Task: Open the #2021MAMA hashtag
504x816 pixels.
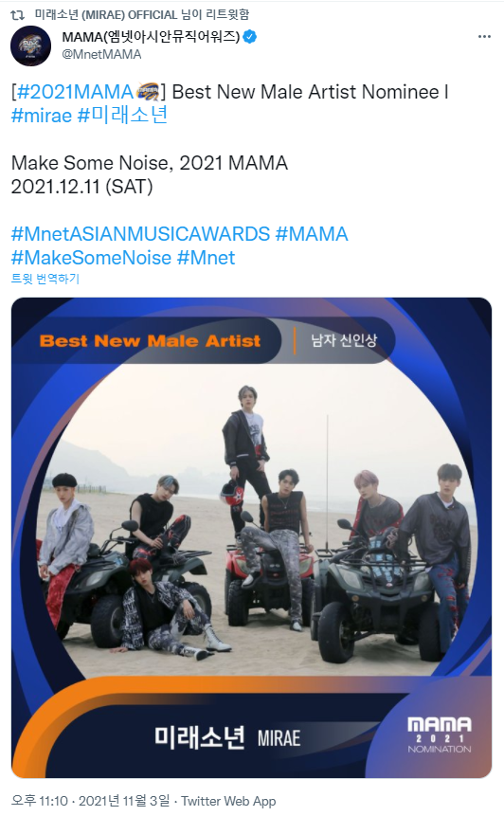Action: click(x=76, y=92)
